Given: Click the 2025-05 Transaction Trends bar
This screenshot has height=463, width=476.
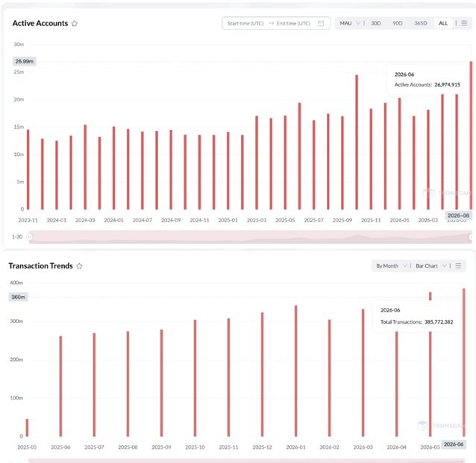Looking at the screenshot, I should [x=27, y=428].
